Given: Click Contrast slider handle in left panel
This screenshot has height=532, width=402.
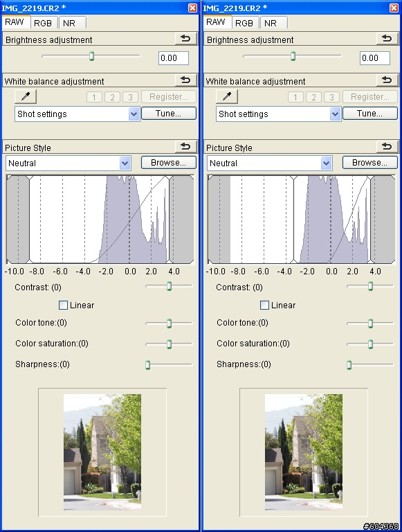Looking at the screenshot, I should pos(169,286).
